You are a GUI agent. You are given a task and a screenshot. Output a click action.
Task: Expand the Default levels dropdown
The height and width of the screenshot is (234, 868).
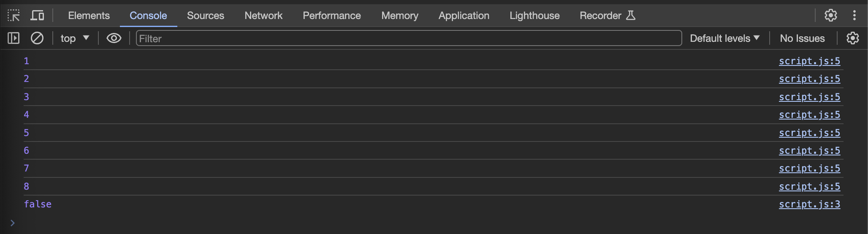pyautogui.click(x=724, y=38)
